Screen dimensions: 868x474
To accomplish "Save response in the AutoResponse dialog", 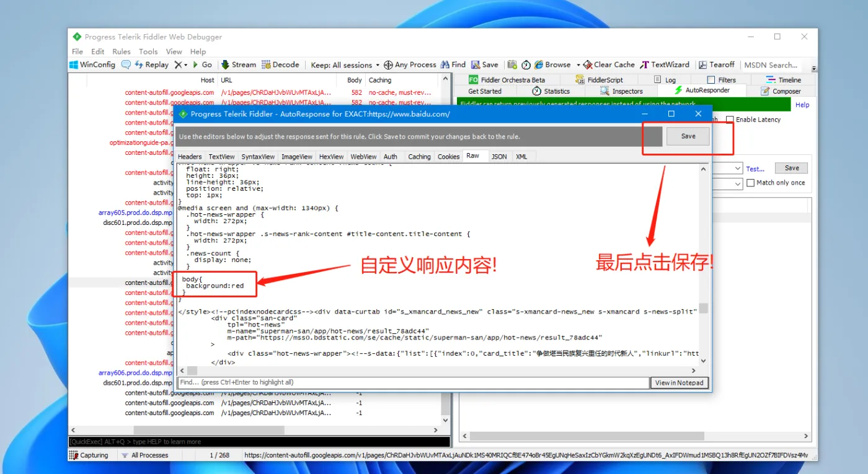I will pos(688,136).
